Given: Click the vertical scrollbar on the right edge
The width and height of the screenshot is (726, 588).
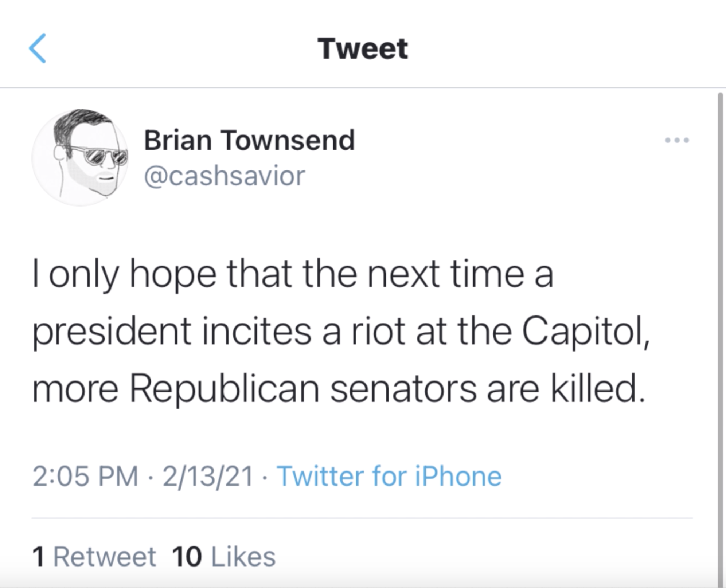Looking at the screenshot, I should point(720,328).
